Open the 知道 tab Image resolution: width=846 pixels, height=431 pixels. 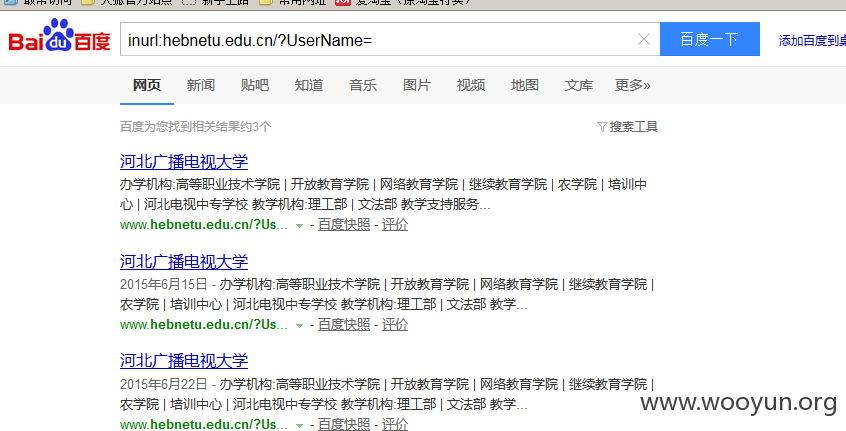pos(309,85)
